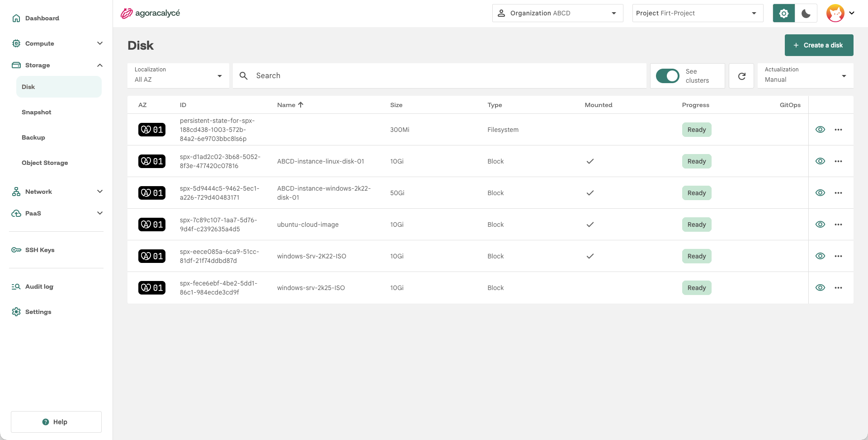The width and height of the screenshot is (868, 440).
Task: Select Disk in the sidebar
Action: [x=59, y=87]
